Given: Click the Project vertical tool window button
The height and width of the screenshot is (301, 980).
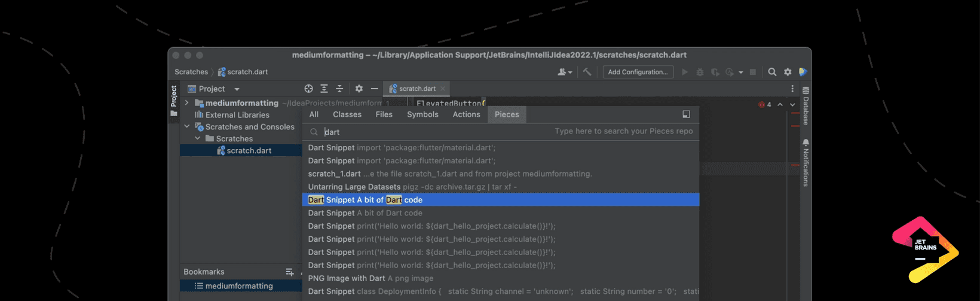Looking at the screenshot, I should pos(174,101).
